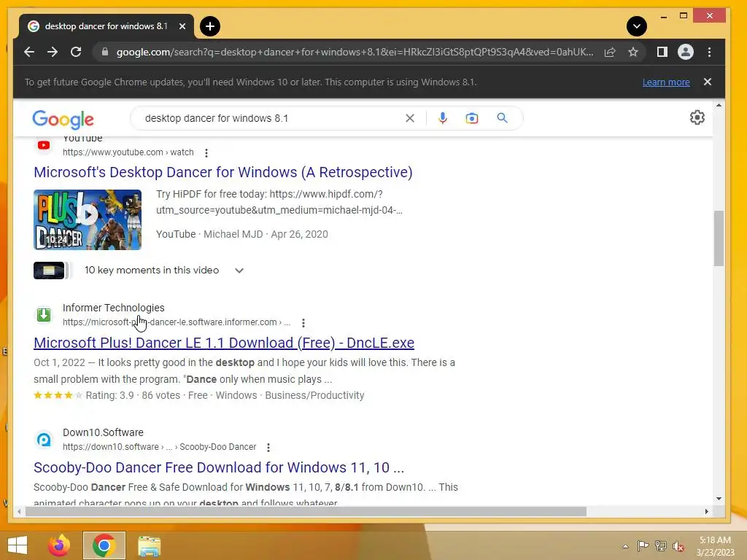Click inside the Google search box

271,118
